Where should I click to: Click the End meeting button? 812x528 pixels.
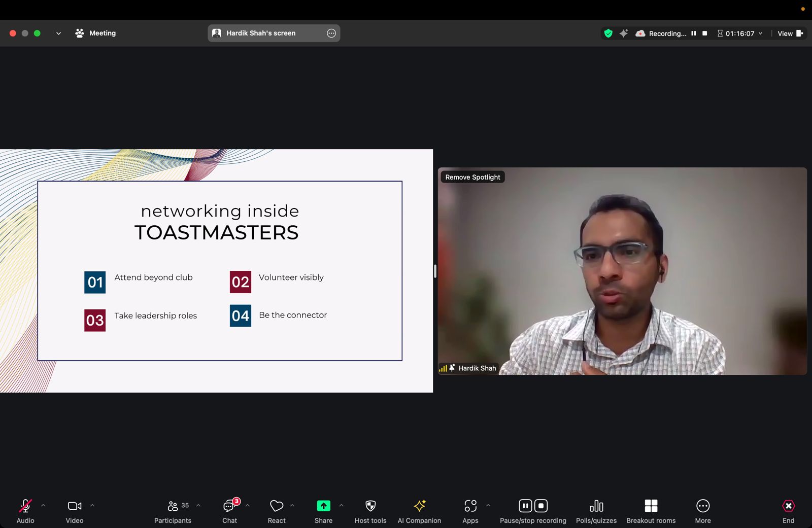(x=788, y=511)
